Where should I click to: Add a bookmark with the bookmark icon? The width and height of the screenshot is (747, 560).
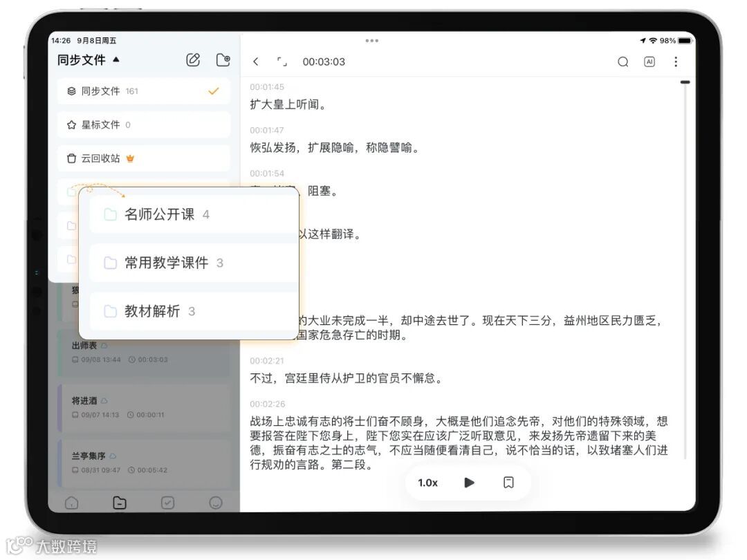coord(508,483)
